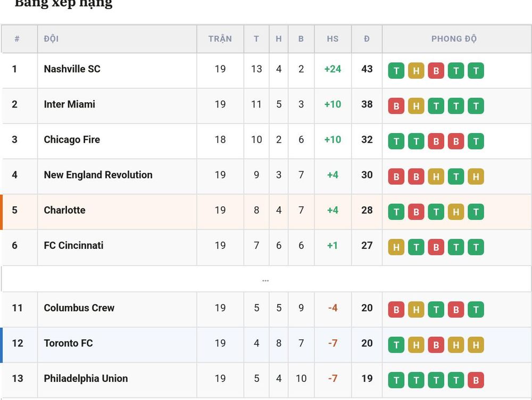Click FC Cincinnati's first yellow H form badge
The width and height of the screenshot is (532, 400).
(396, 247)
